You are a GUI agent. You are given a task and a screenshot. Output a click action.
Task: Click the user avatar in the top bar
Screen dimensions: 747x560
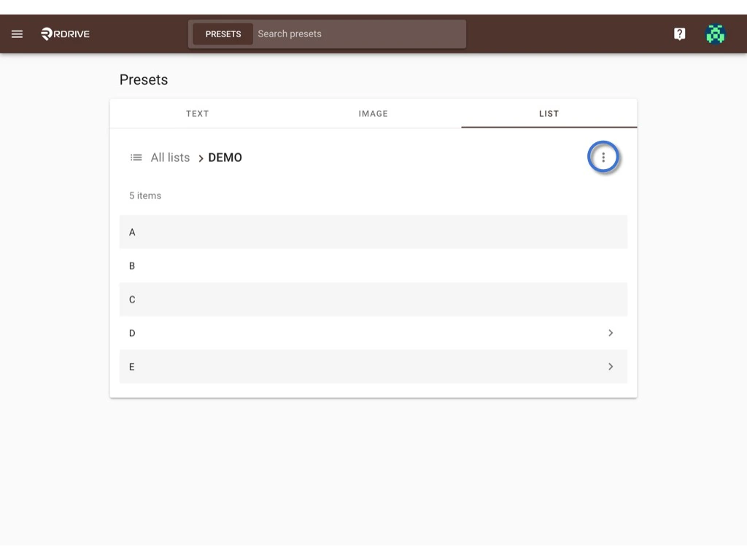pos(716,34)
